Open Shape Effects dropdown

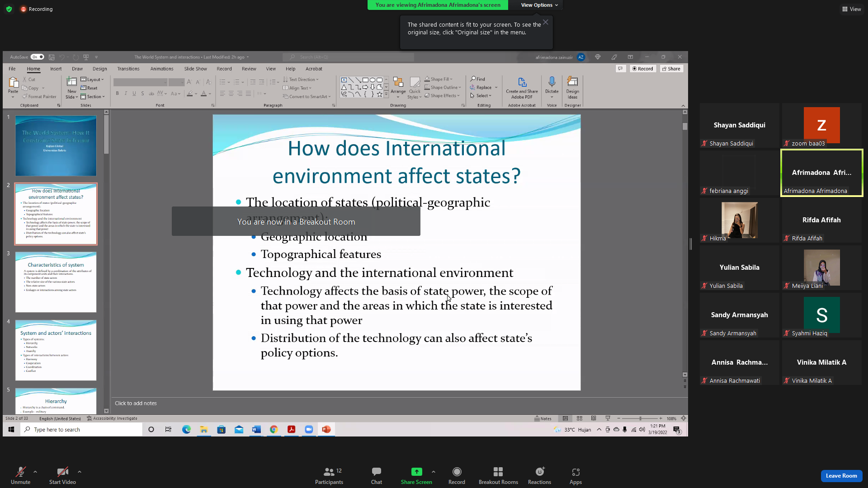442,96
